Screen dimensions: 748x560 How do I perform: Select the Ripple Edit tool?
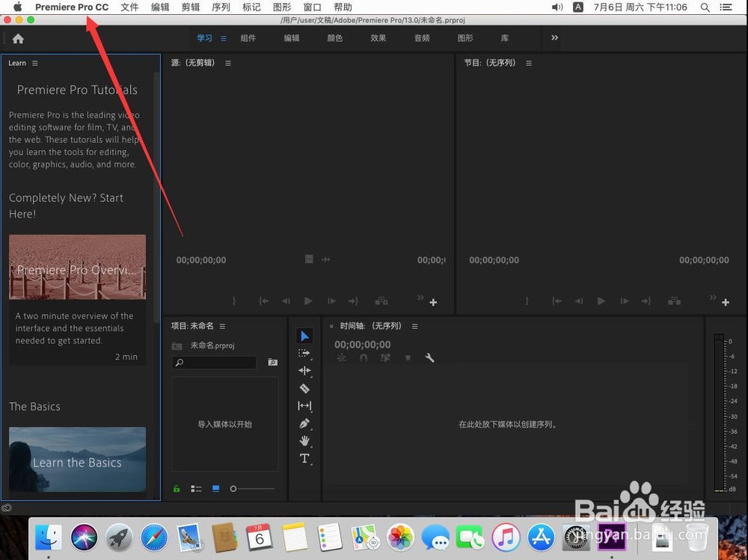[304, 371]
